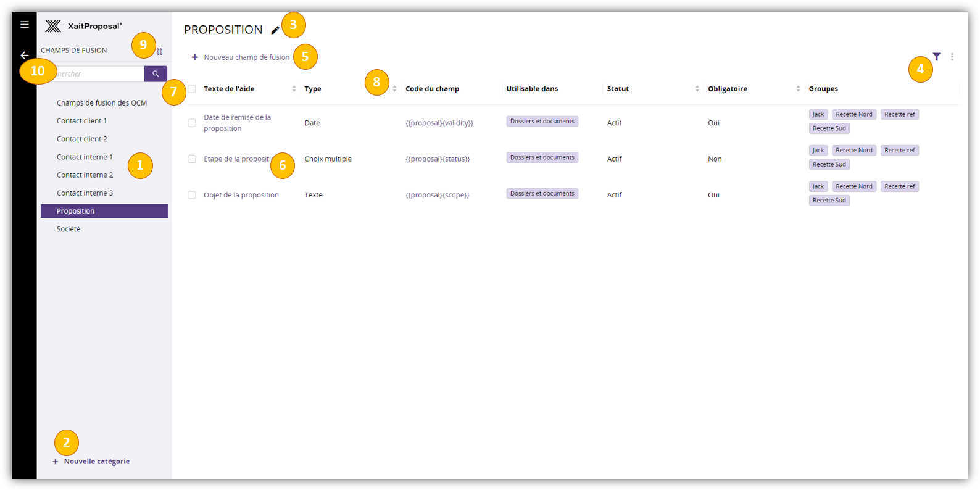
Task: Select the Société category
Action: click(69, 229)
